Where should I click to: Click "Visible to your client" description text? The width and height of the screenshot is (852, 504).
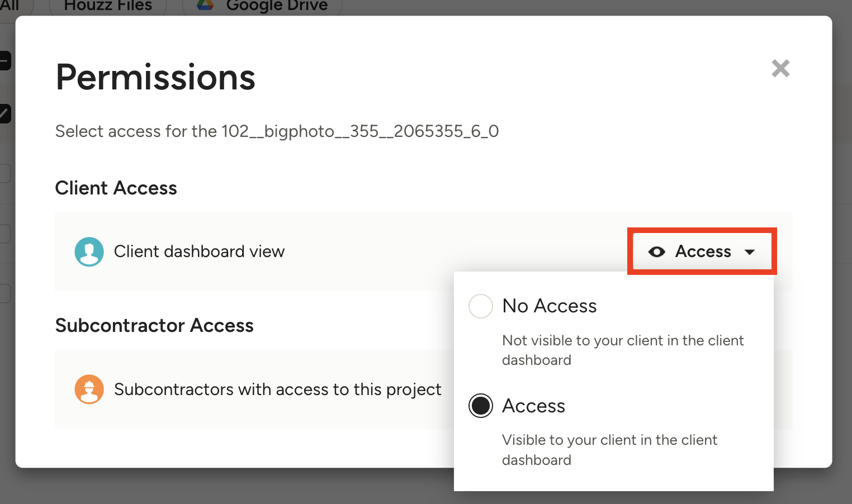click(609, 450)
